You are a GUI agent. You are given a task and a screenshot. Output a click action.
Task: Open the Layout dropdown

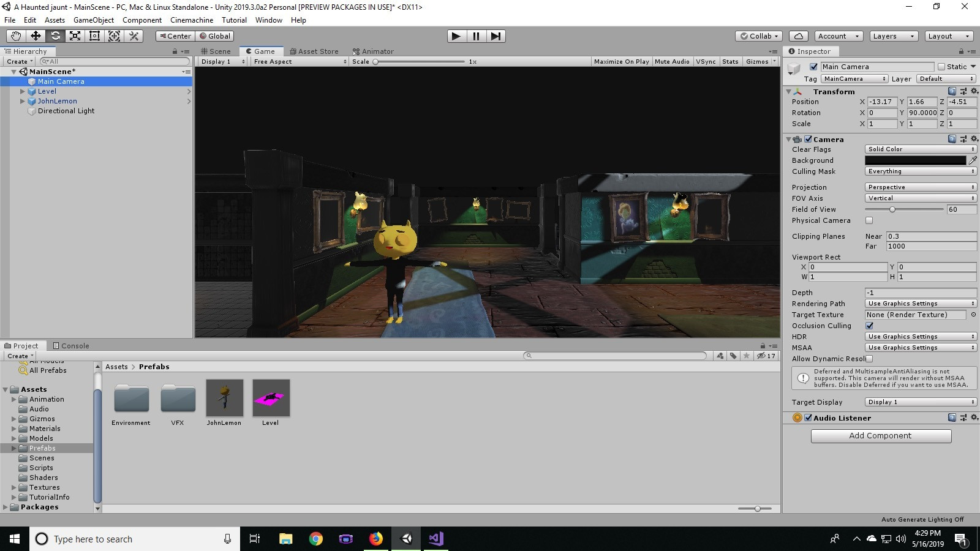949,36
